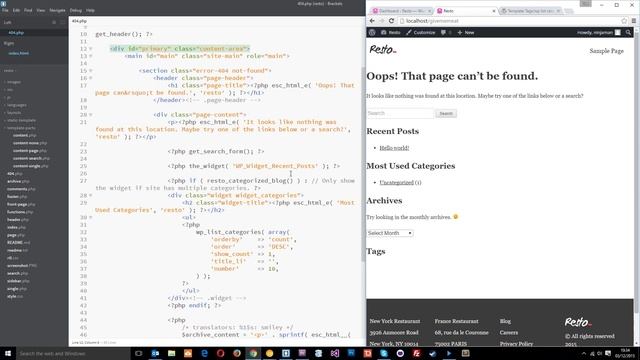Expand the layouts folder

(14, 113)
